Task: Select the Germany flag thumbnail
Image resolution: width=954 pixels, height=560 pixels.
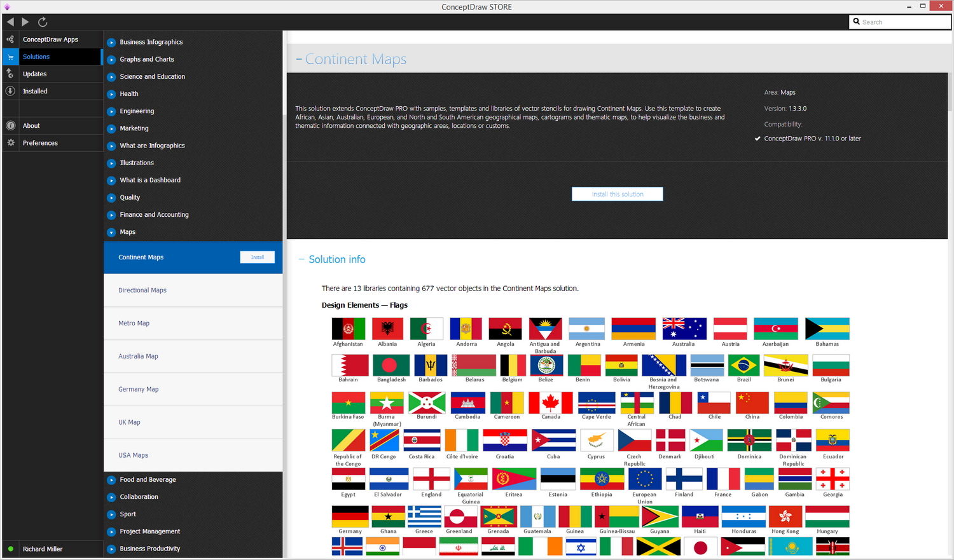Action: tap(350, 517)
